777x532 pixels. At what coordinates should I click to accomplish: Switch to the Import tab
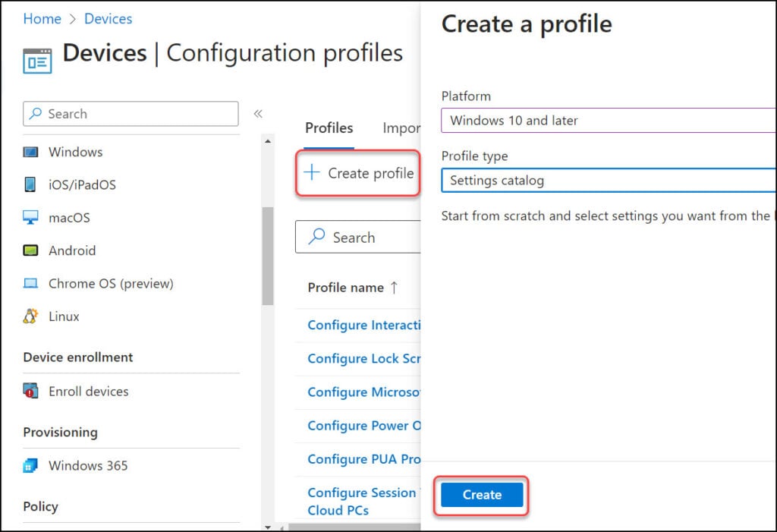click(x=401, y=128)
